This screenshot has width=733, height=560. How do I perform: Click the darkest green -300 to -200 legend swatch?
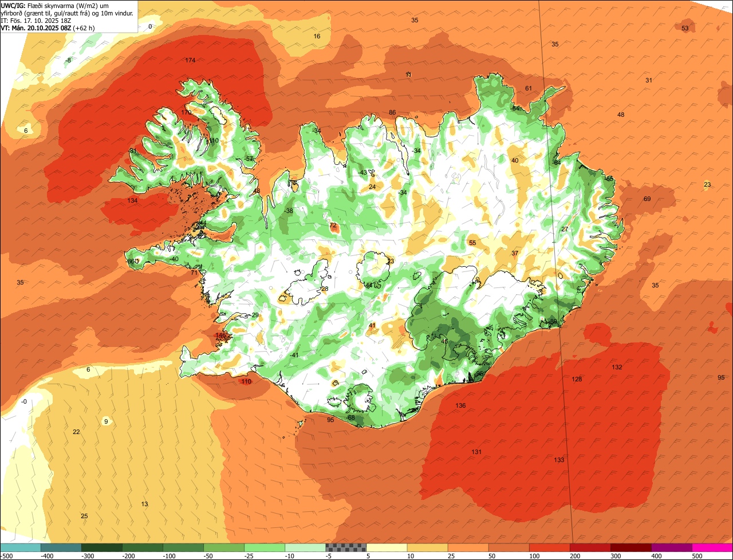102,547
